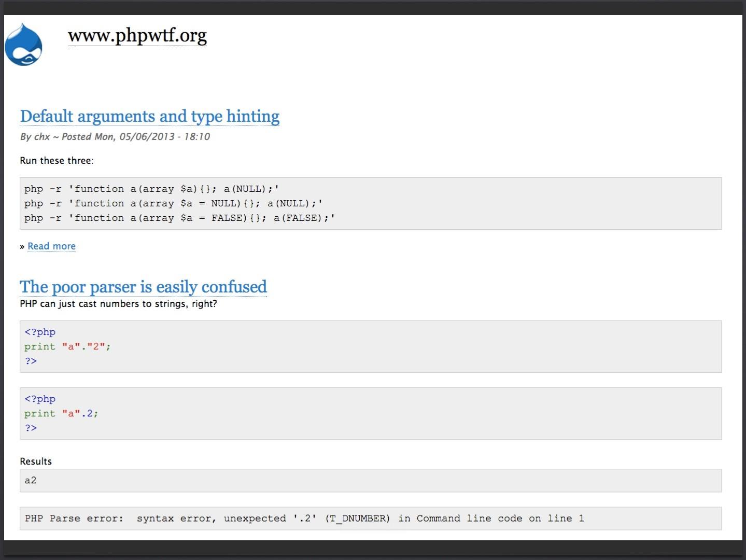
Task: Open 'The poor parser is easily confused' post
Action: (x=143, y=287)
